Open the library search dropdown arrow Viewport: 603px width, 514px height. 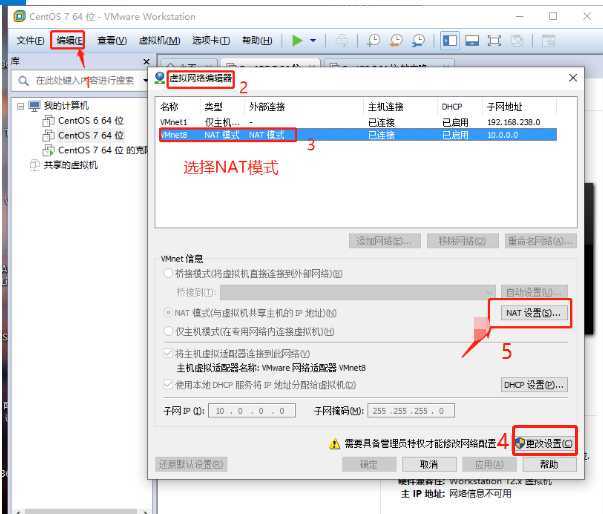145,80
